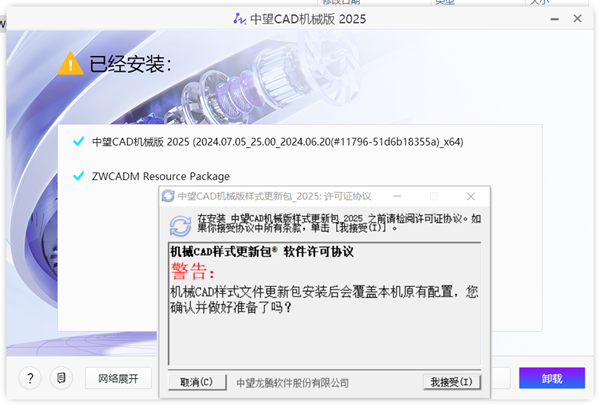The height and width of the screenshot is (406, 600).
Task: Click the ZWCAD logo in installer title bar
Action: pos(240,18)
